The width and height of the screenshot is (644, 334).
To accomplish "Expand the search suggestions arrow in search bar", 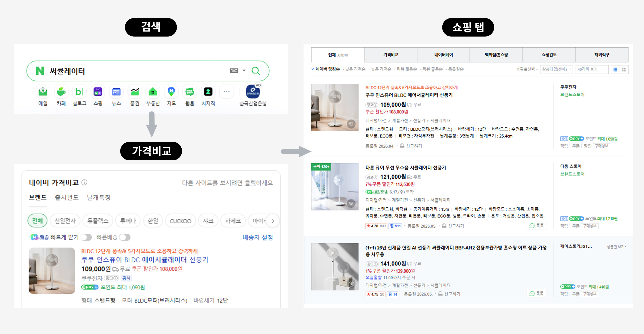I will pyautogui.click(x=244, y=71).
